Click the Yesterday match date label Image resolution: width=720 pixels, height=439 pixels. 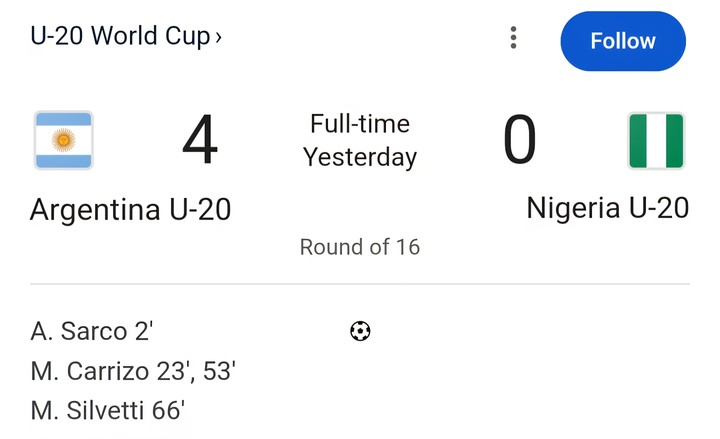360,157
